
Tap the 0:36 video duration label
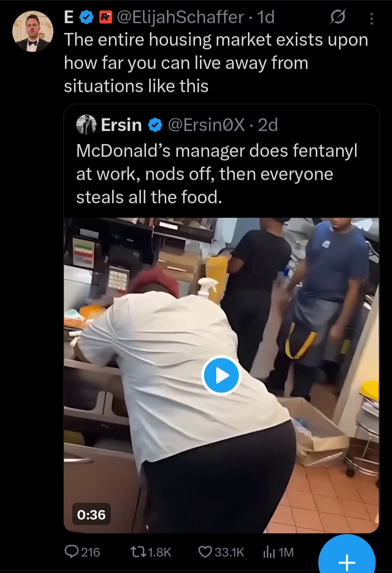tap(91, 514)
